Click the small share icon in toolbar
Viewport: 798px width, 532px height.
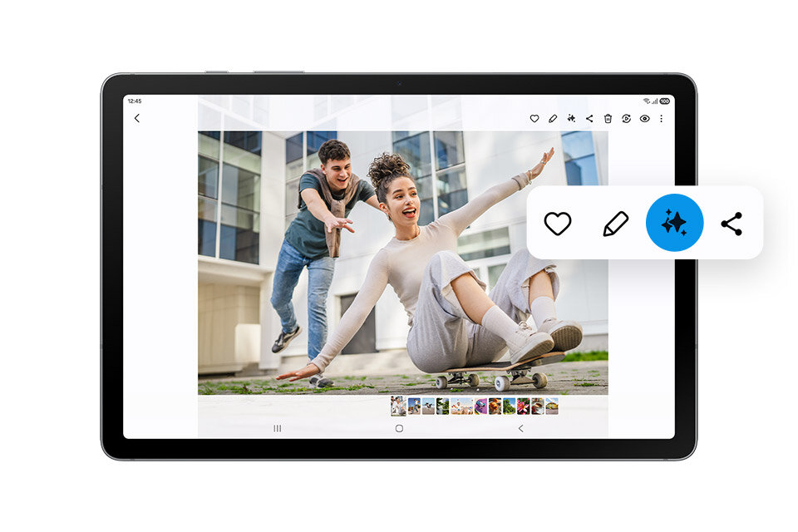click(x=589, y=119)
